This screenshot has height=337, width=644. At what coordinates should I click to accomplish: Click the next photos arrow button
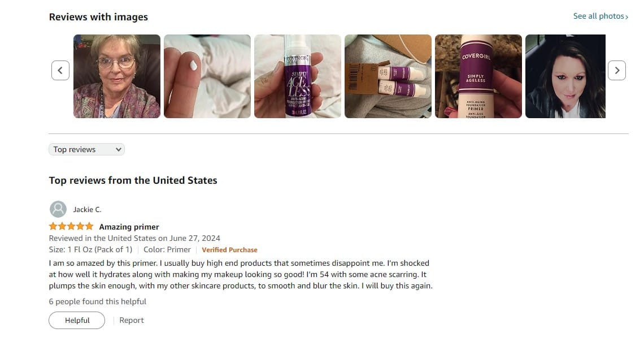[x=616, y=70]
